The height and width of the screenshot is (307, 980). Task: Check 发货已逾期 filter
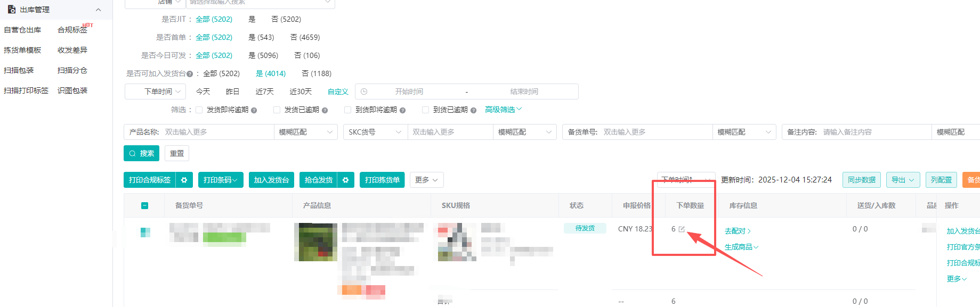tap(277, 110)
